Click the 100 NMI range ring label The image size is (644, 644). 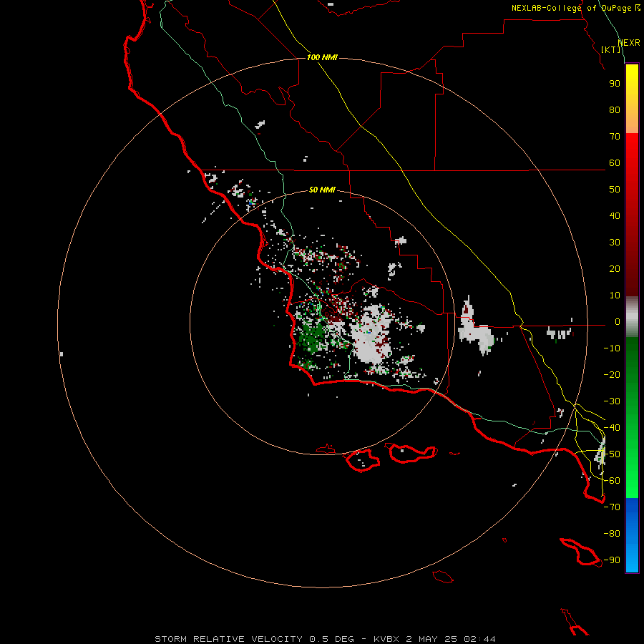click(322, 57)
